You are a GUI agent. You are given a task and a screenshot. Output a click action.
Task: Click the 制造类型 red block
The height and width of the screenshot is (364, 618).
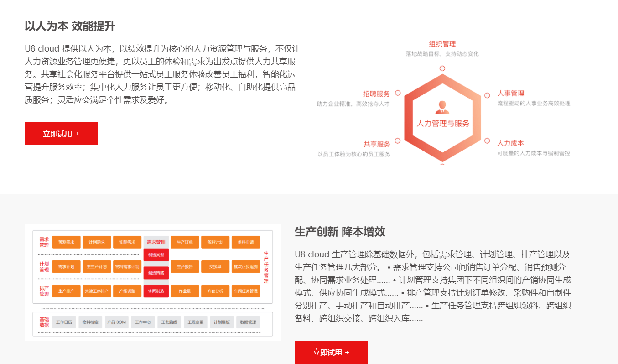click(x=156, y=255)
